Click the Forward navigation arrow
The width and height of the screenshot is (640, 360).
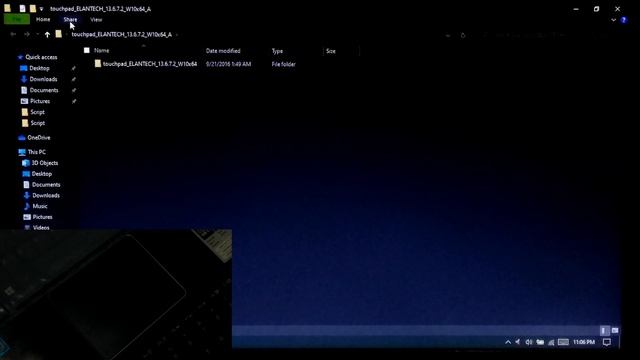(x=27, y=35)
